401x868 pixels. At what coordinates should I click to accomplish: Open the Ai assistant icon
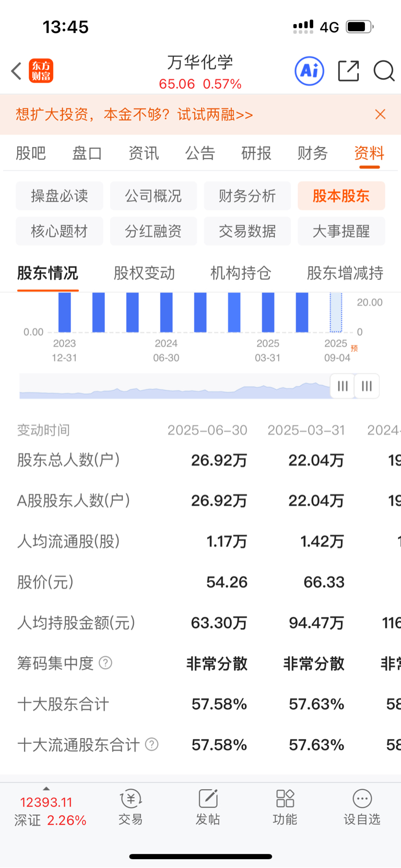tap(310, 71)
